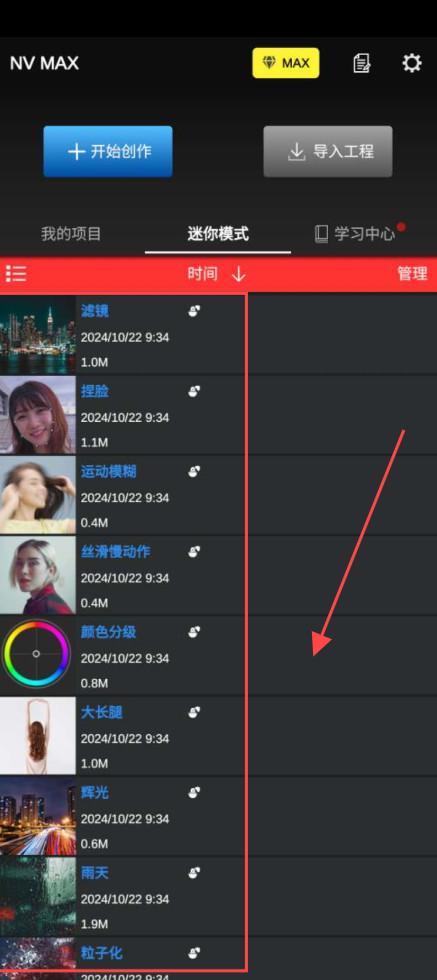Open the 时间 sort option
The image size is (437, 980).
203,274
